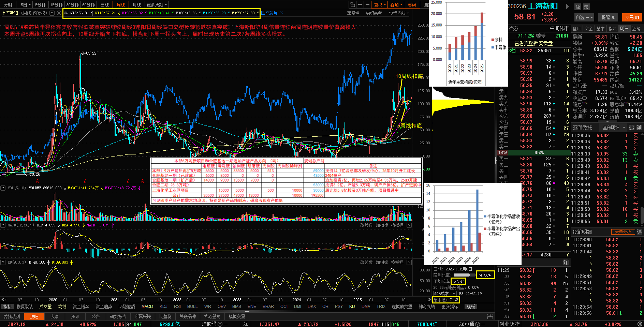This screenshot has width=644, height=327.
Task: Click the lock icon in the chart toolbar
Action: [352, 4]
